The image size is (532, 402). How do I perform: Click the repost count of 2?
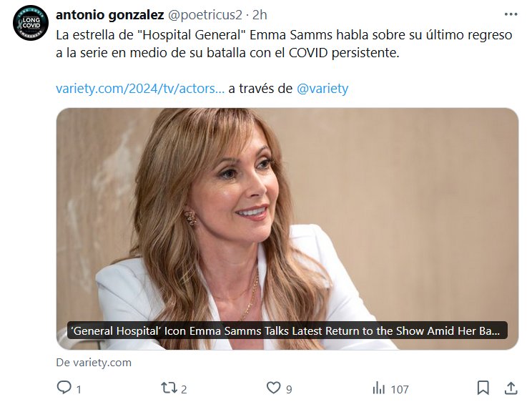pos(184,389)
